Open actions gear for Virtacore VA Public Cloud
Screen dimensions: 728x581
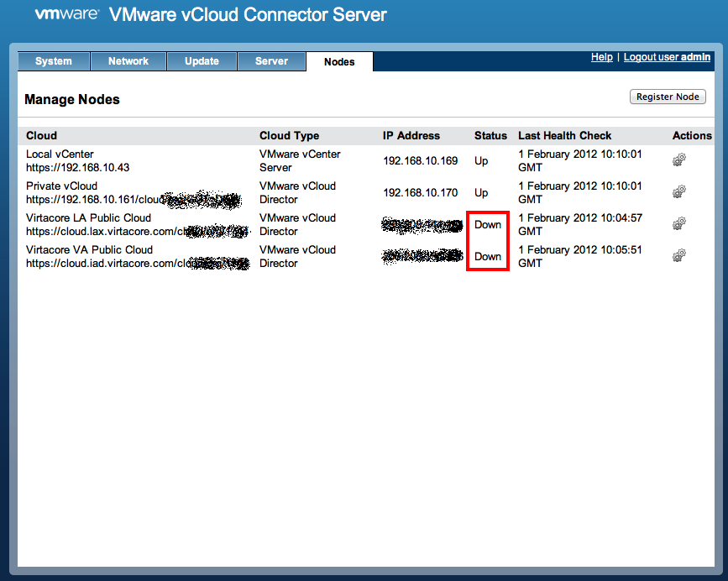(x=679, y=255)
